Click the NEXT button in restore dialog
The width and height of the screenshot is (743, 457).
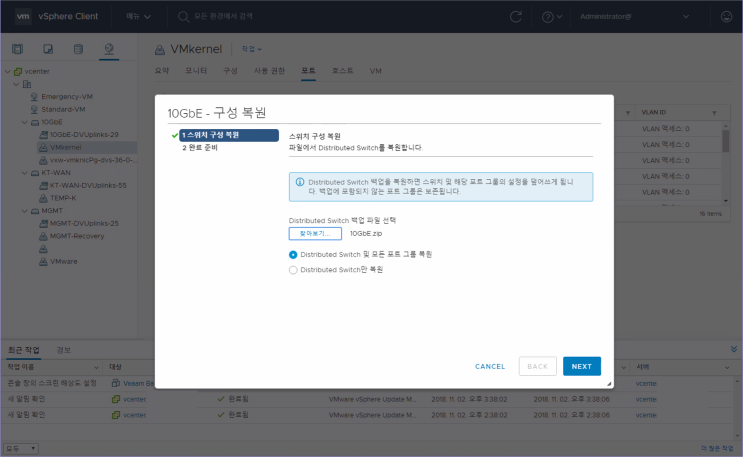(581, 366)
